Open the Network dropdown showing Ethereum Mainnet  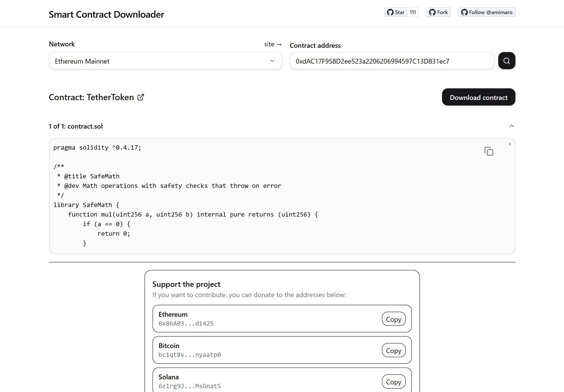point(164,61)
